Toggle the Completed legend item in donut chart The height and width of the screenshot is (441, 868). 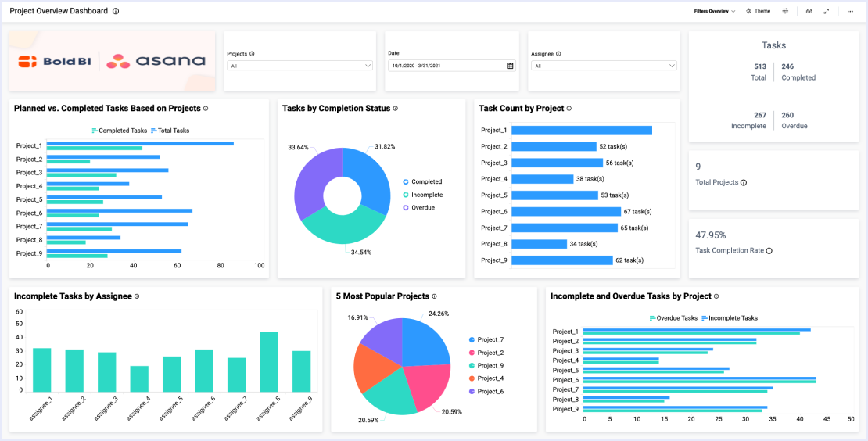point(426,181)
